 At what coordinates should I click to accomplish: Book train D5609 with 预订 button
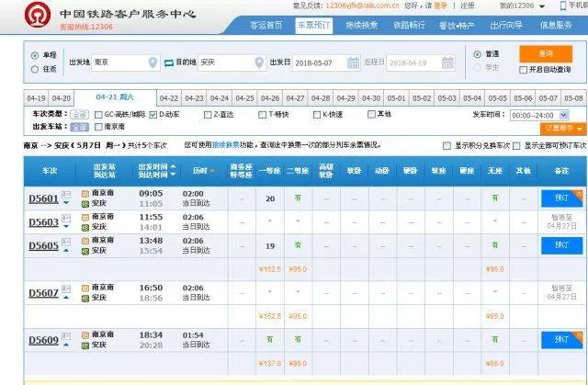tap(561, 340)
